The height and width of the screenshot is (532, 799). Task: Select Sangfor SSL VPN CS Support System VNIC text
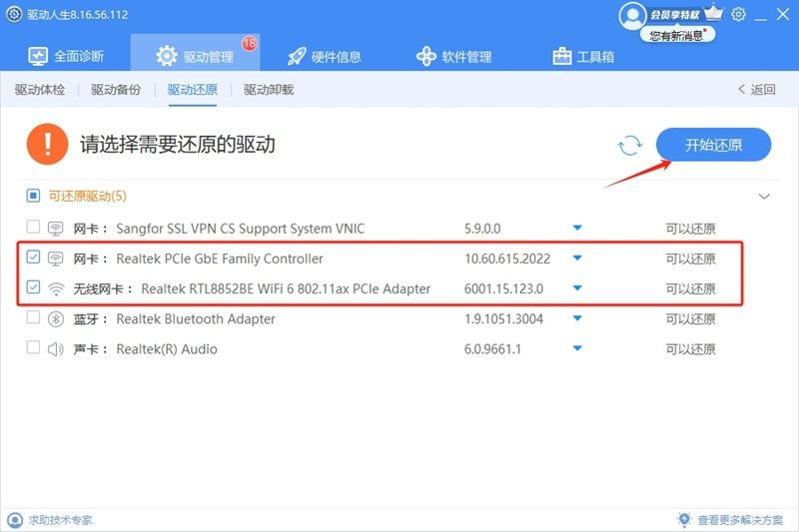[241, 229]
